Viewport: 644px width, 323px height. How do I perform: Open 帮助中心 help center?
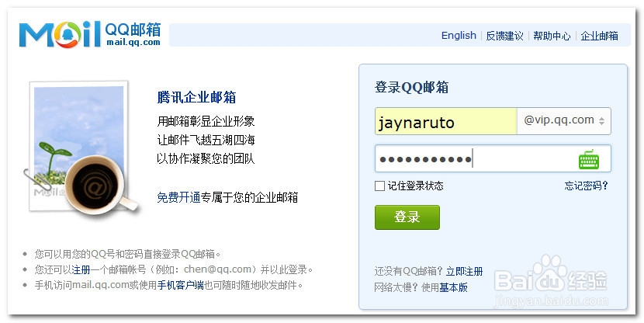pyautogui.click(x=552, y=36)
